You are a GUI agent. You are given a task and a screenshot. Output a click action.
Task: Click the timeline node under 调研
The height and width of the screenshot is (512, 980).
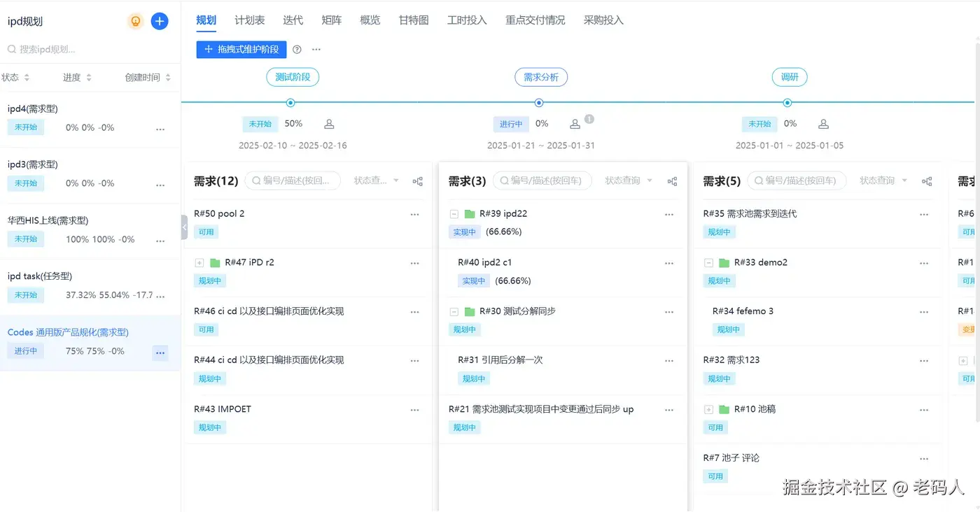(x=787, y=103)
